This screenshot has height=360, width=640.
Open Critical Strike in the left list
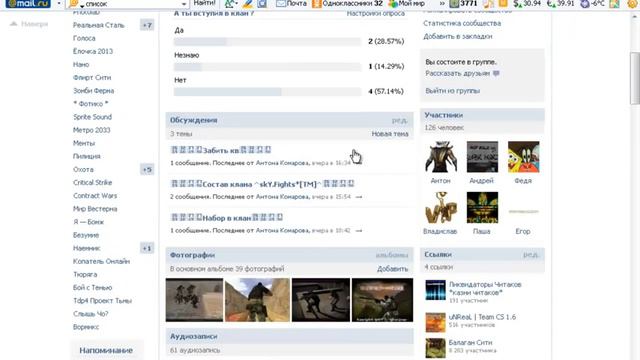click(92, 182)
